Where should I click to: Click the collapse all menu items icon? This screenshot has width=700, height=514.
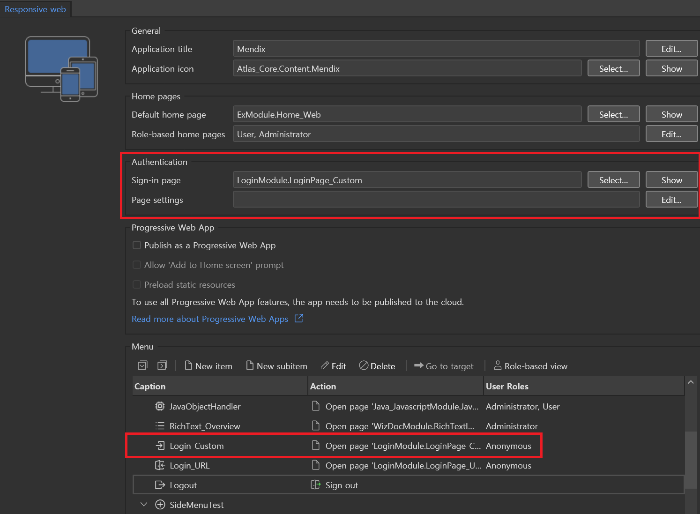tap(162, 366)
